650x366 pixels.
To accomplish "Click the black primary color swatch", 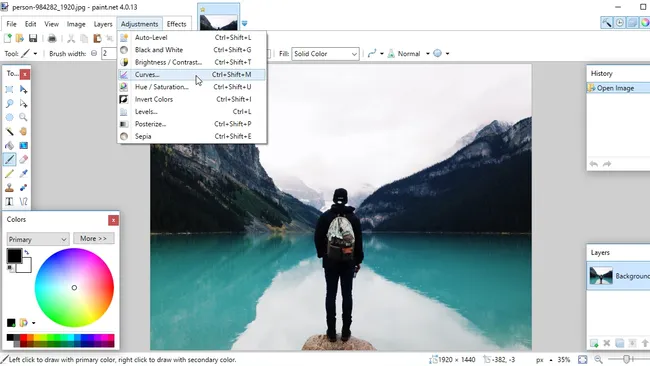I will (x=14, y=256).
